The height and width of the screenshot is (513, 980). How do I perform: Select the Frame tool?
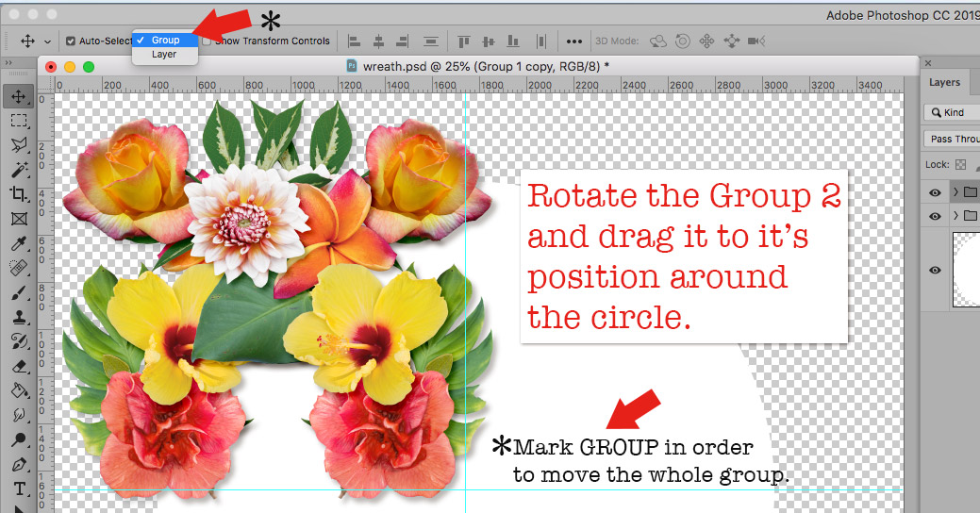tap(19, 219)
